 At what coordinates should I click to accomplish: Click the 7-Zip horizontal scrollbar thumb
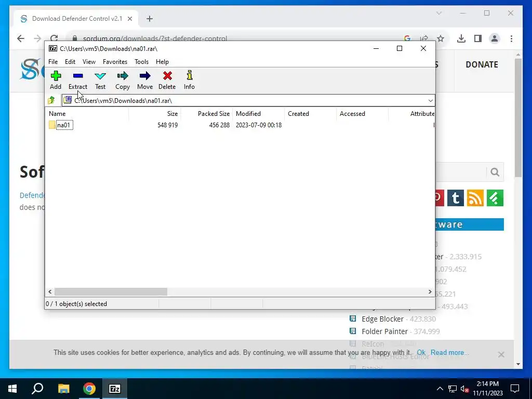(111, 292)
